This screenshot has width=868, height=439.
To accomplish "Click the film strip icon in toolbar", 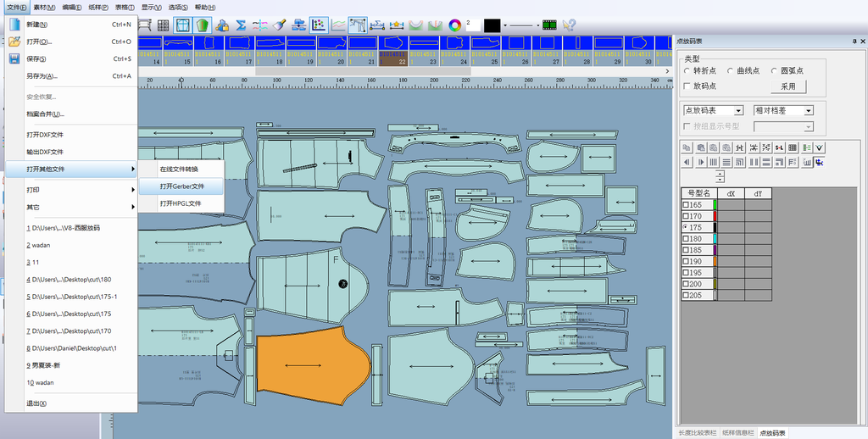I will (x=549, y=25).
